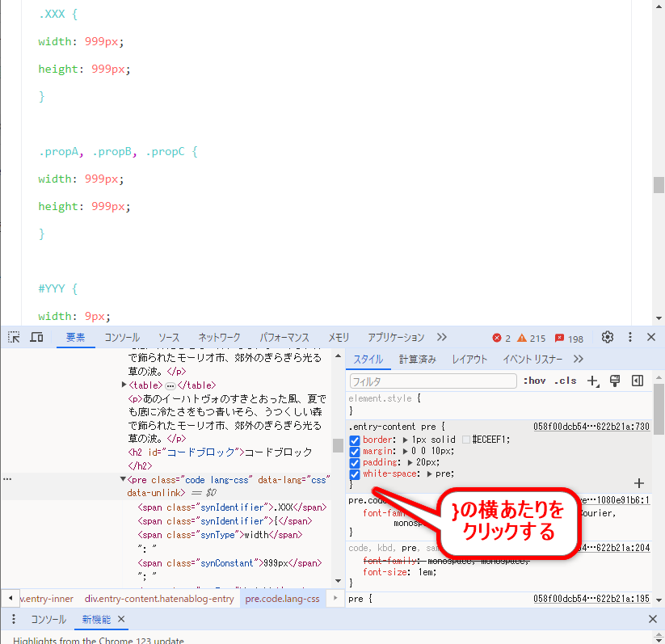Uncheck the white-space property checkbox
Image resolution: width=665 pixels, height=644 pixels.
coord(355,474)
